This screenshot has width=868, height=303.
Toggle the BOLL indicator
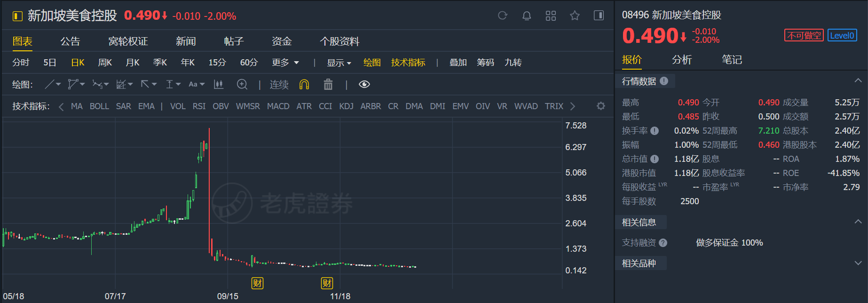pyautogui.click(x=99, y=106)
